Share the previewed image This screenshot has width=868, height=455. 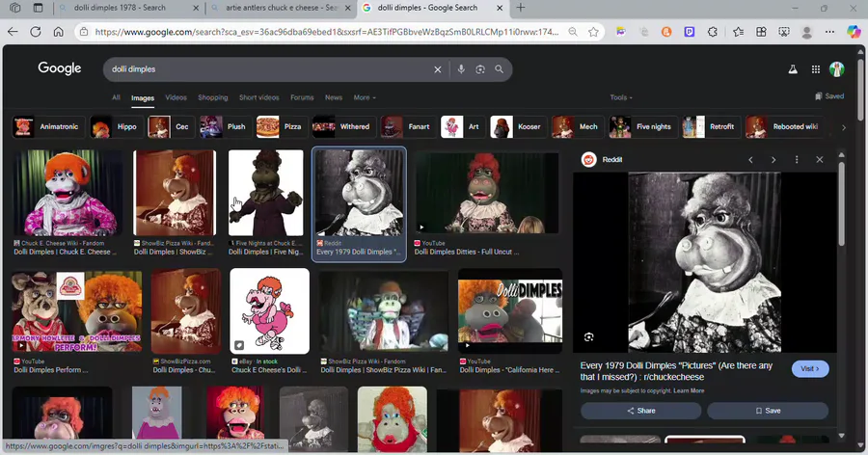pos(640,411)
